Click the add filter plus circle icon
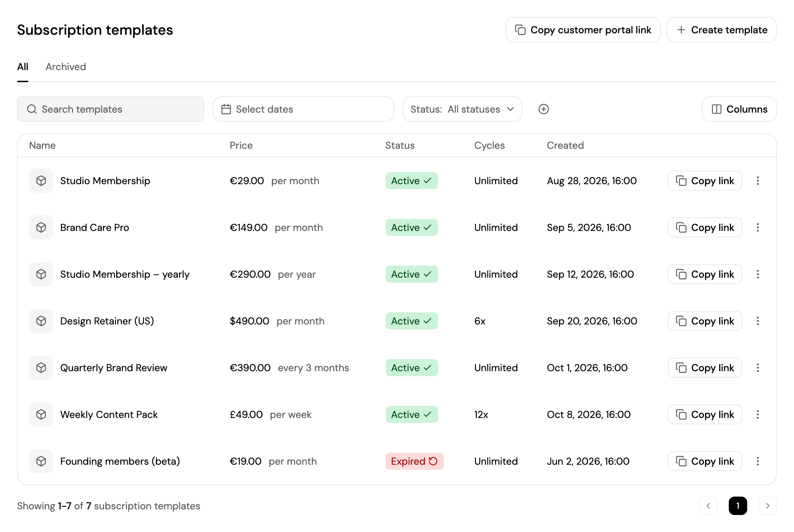The width and height of the screenshot is (794, 532). point(543,109)
